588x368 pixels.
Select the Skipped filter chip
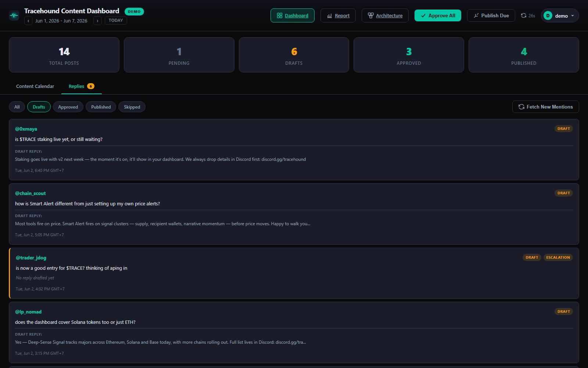[x=132, y=107]
